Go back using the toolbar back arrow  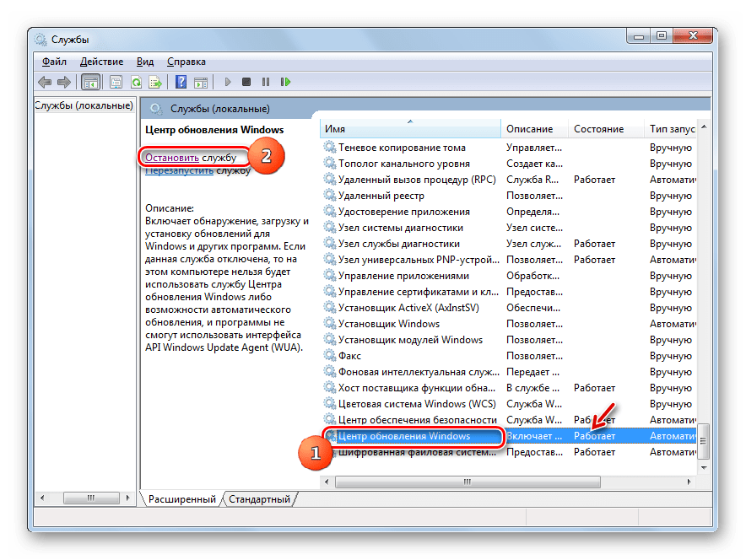pyautogui.click(x=45, y=83)
